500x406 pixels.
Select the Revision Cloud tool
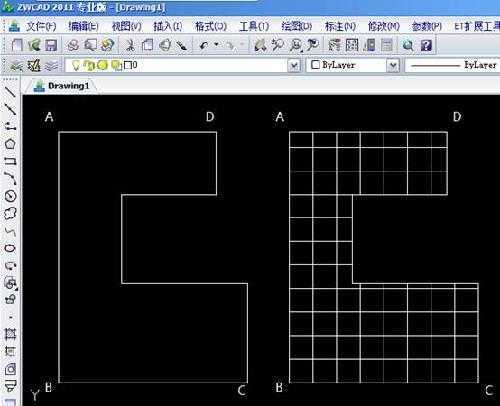click(11, 213)
